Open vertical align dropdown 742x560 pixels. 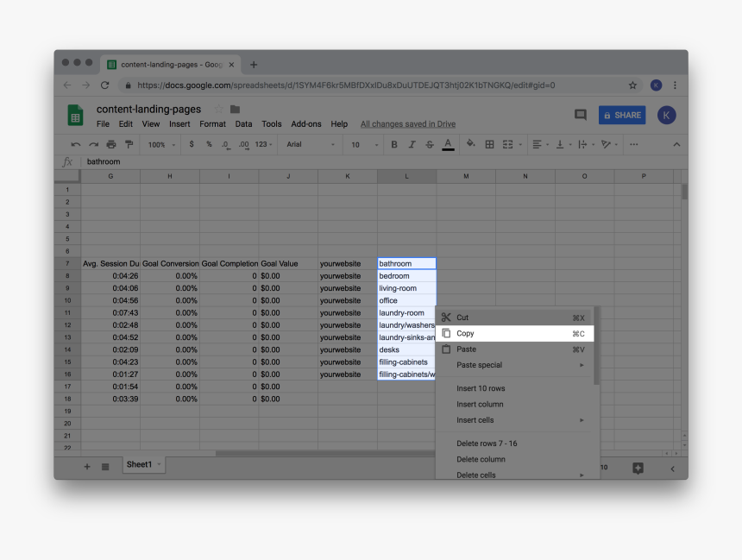563,144
